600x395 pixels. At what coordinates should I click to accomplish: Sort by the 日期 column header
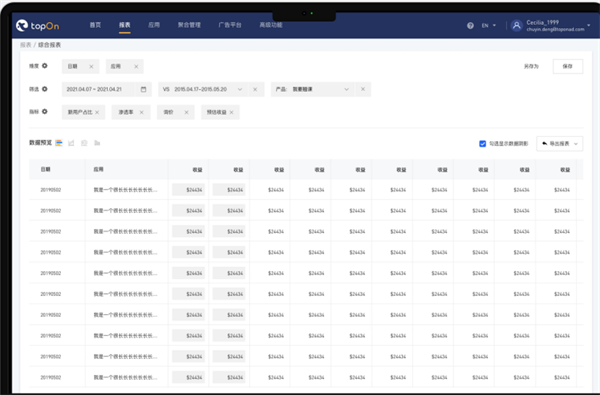click(46, 169)
